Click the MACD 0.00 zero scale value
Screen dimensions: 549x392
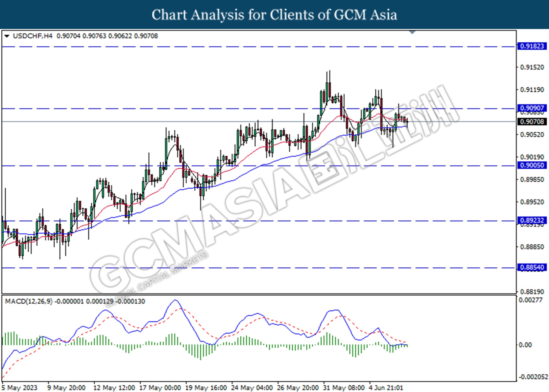click(525, 345)
